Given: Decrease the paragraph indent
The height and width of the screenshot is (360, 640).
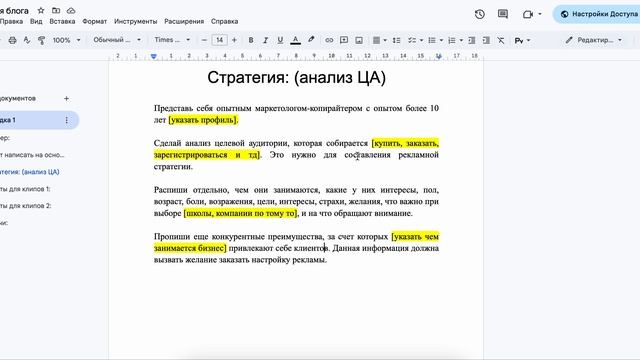Looking at the screenshot, I should click(x=471, y=40).
